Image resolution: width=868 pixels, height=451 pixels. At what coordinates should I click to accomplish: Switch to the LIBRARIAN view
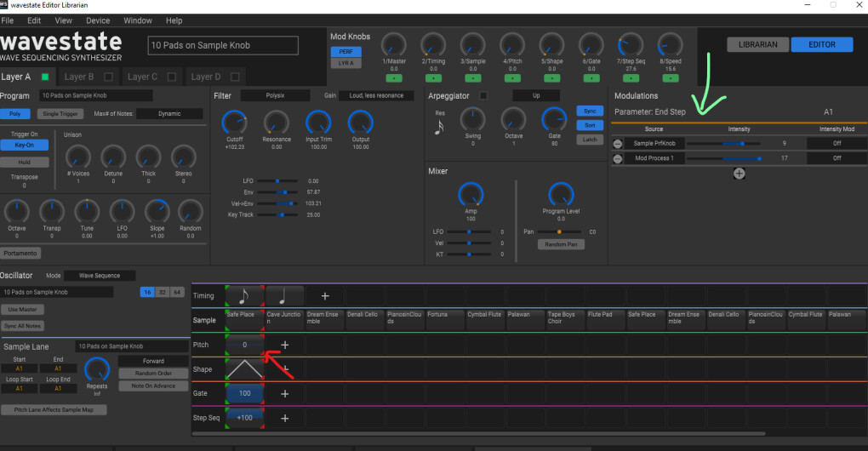click(x=758, y=45)
